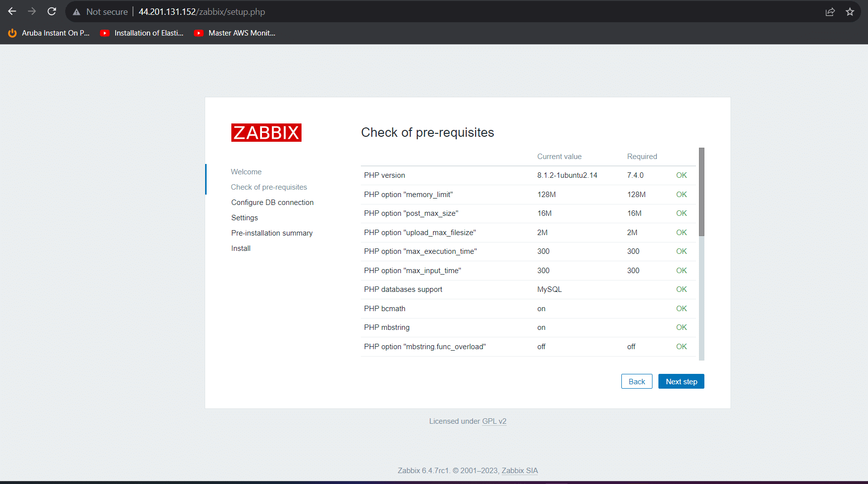Screen dimensions: 868x484
Task: Reload the page with refresh icon
Action: point(52,11)
